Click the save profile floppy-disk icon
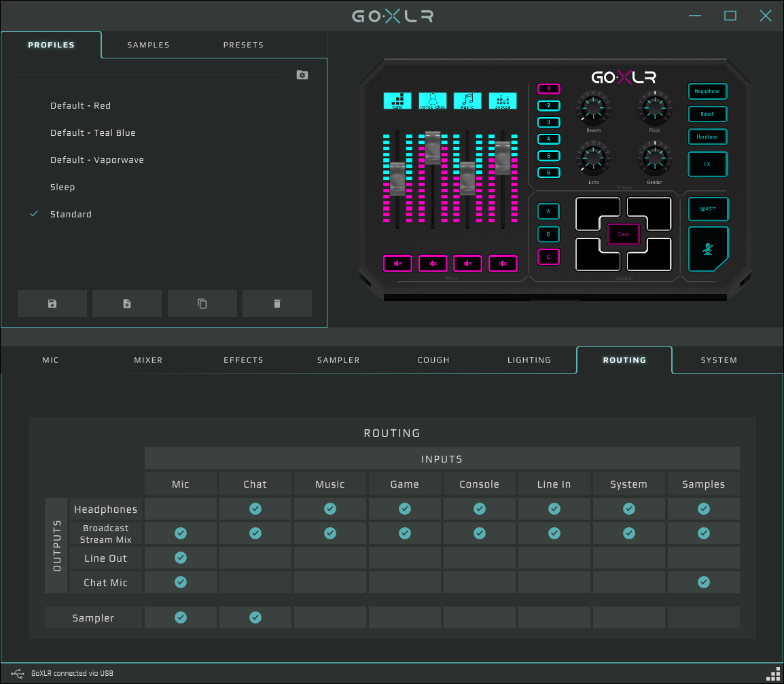Screen dimensions: 784x684 (x=52, y=304)
